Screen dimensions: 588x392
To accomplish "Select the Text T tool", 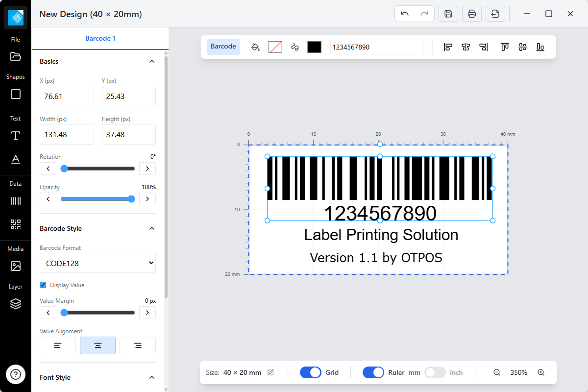I will tap(16, 136).
